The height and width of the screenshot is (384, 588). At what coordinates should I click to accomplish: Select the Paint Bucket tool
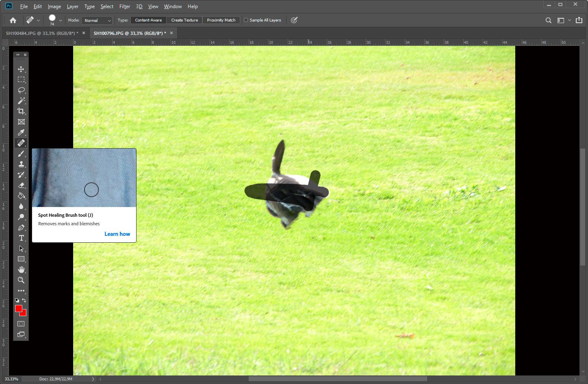click(21, 196)
